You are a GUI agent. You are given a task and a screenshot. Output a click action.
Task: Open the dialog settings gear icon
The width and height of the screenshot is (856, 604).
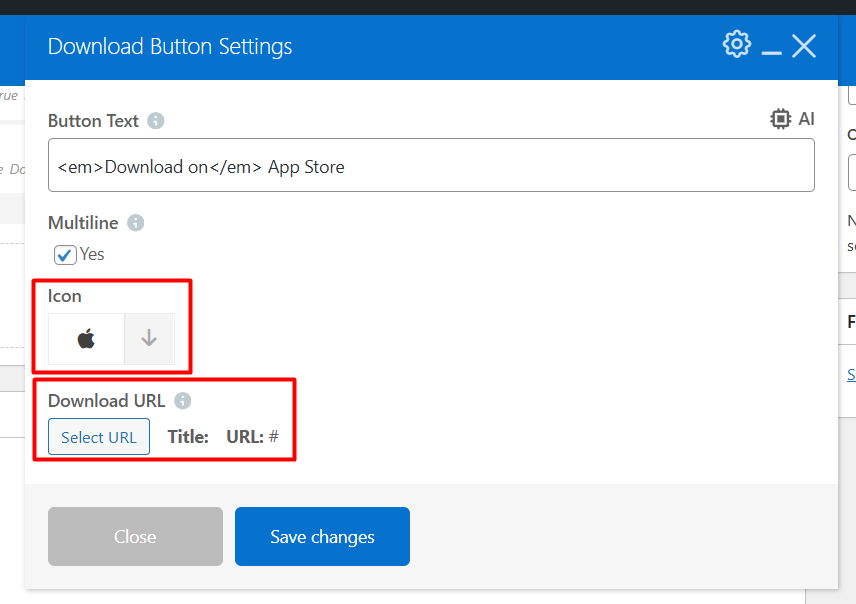pos(736,44)
